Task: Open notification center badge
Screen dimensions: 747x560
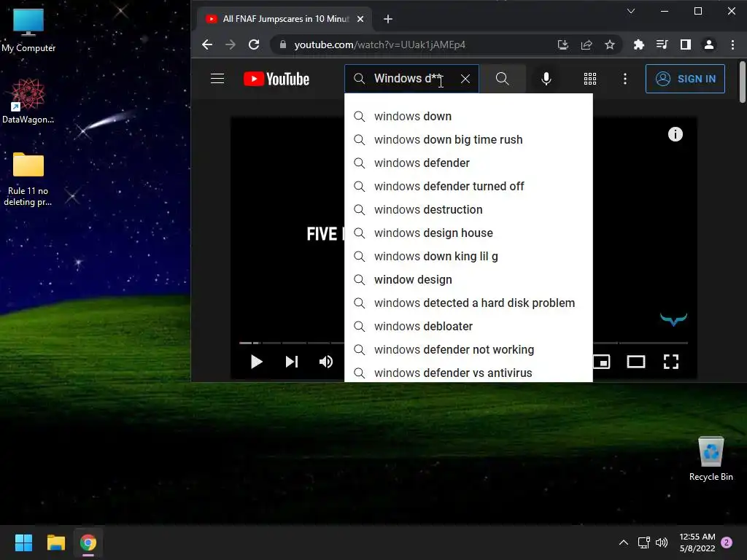Action: pyautogui.click(x=727, y=542)
